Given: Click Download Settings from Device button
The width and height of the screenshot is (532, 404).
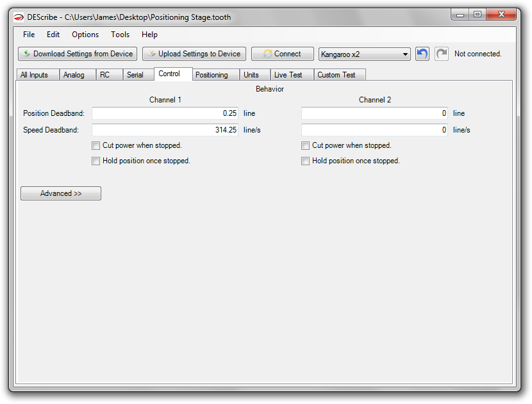Looking at the screenshot, I should tap(78, 54).
